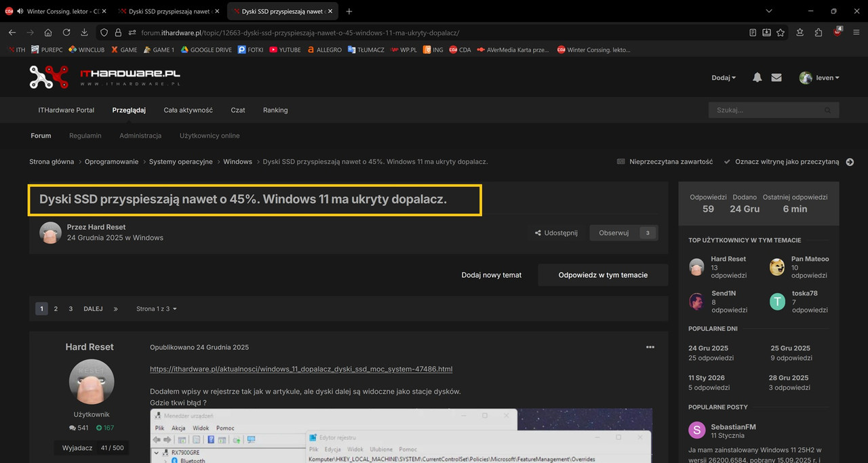This screenshot has width=868, height=463.
Task: Open the Administracja sub-tab
Action: point(140,136)
